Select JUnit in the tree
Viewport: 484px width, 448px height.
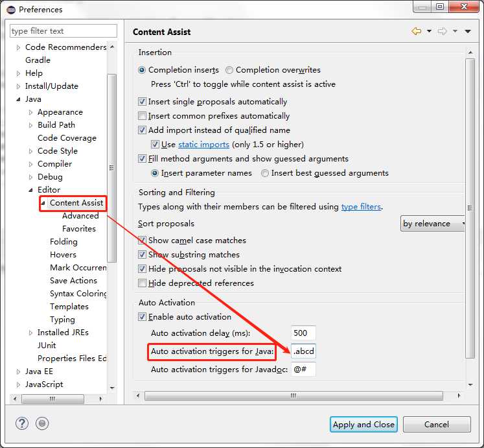tap(47, 346)
